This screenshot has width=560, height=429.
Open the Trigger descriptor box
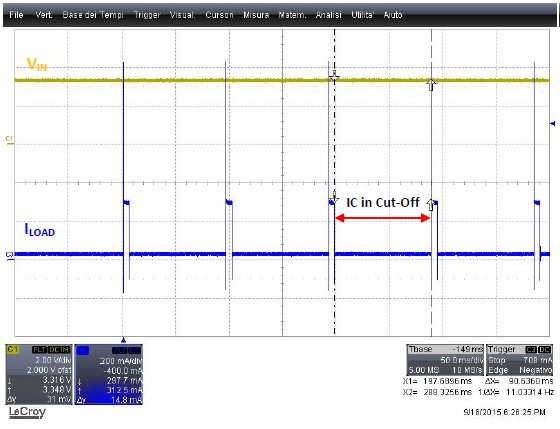click(x=520, y=360)
